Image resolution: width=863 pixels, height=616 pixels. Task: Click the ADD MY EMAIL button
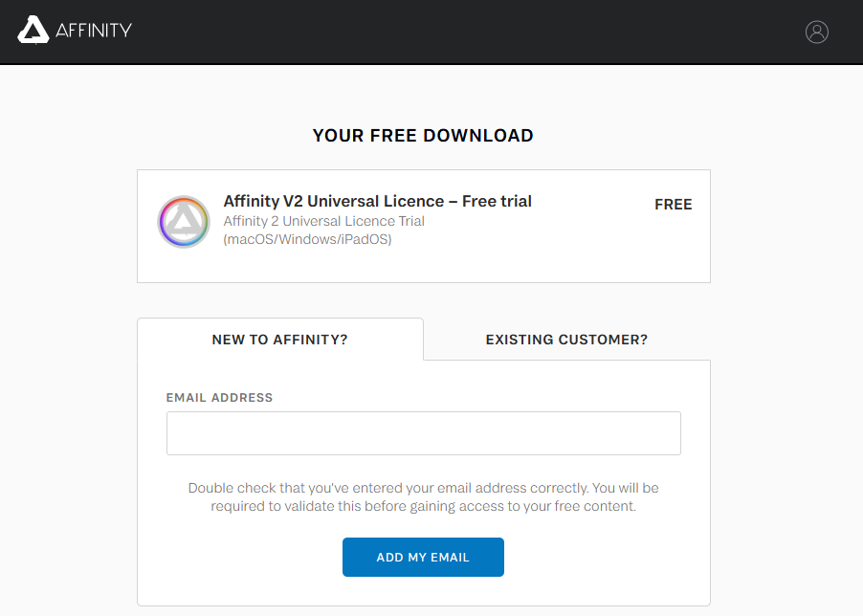423,557
